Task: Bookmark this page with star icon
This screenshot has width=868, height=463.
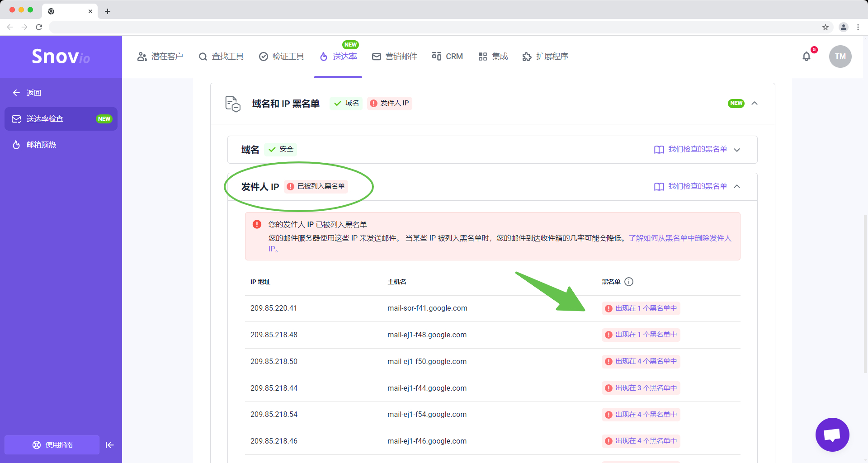Action: (826, 27)
